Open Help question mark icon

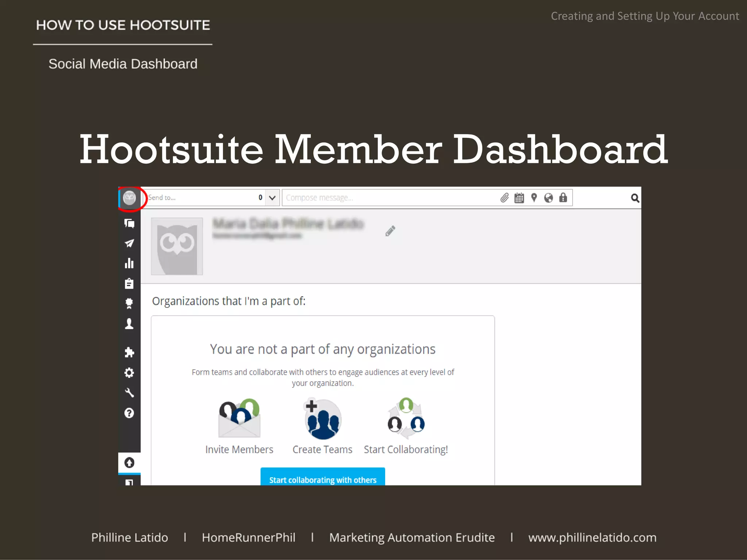pos(129,413)
